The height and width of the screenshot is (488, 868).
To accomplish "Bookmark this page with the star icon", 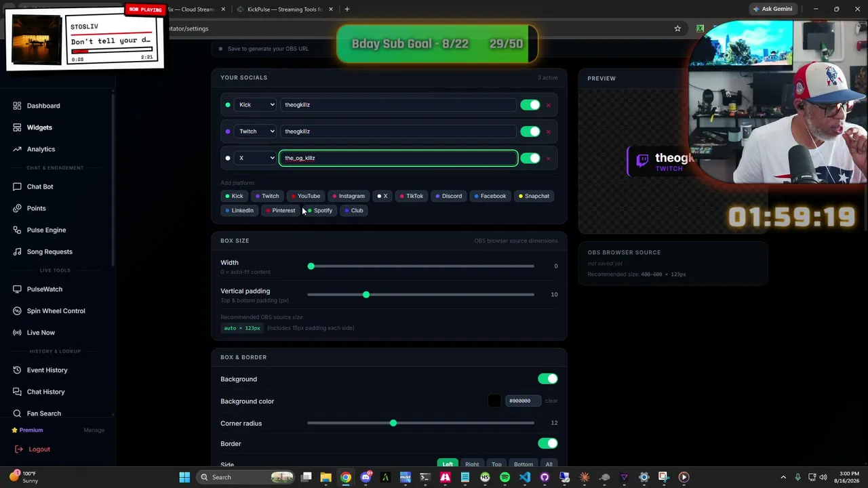I will point(677,28).
